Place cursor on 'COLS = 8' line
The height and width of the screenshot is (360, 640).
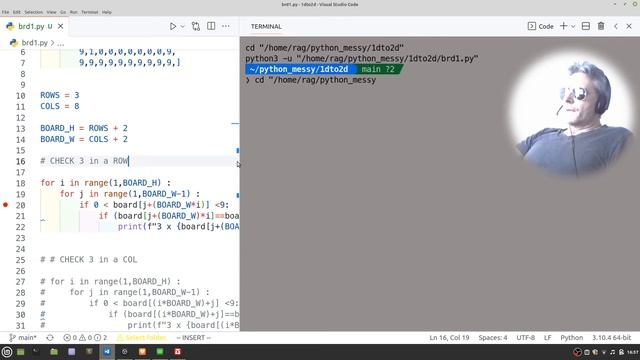click(60, 106)
